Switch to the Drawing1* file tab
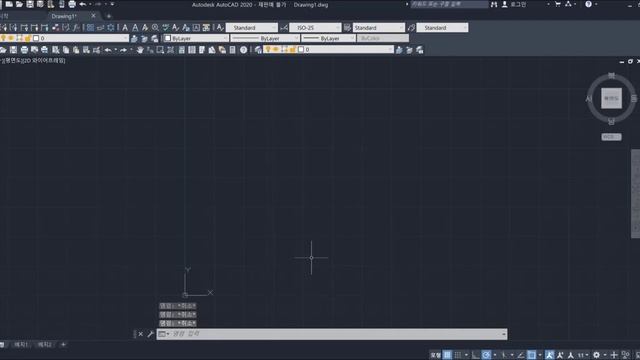The image size is (640, 360). pos(64,16)
